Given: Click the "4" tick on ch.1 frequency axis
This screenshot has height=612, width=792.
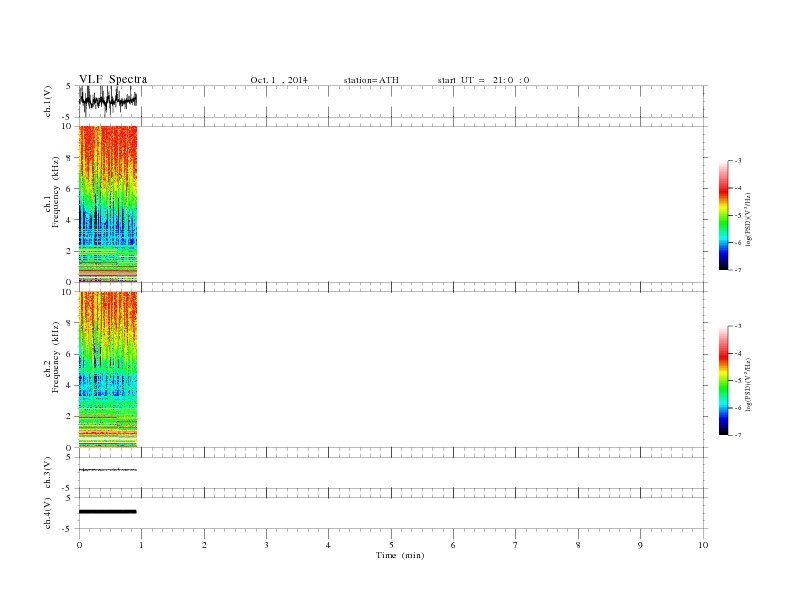Looking at the screenshot, I should [69, 220].
